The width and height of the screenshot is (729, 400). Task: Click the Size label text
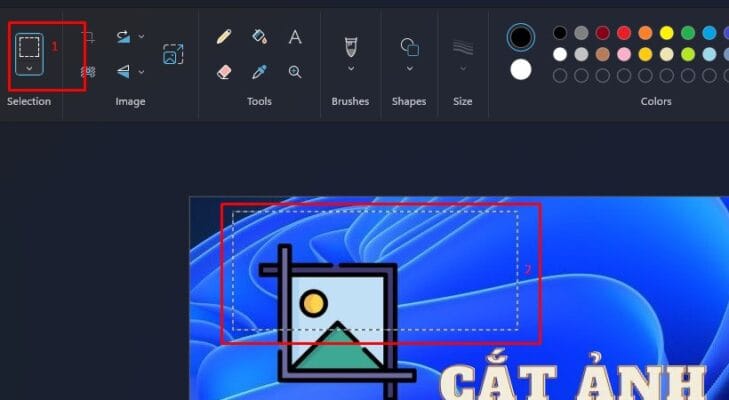(x=463, y=101)
